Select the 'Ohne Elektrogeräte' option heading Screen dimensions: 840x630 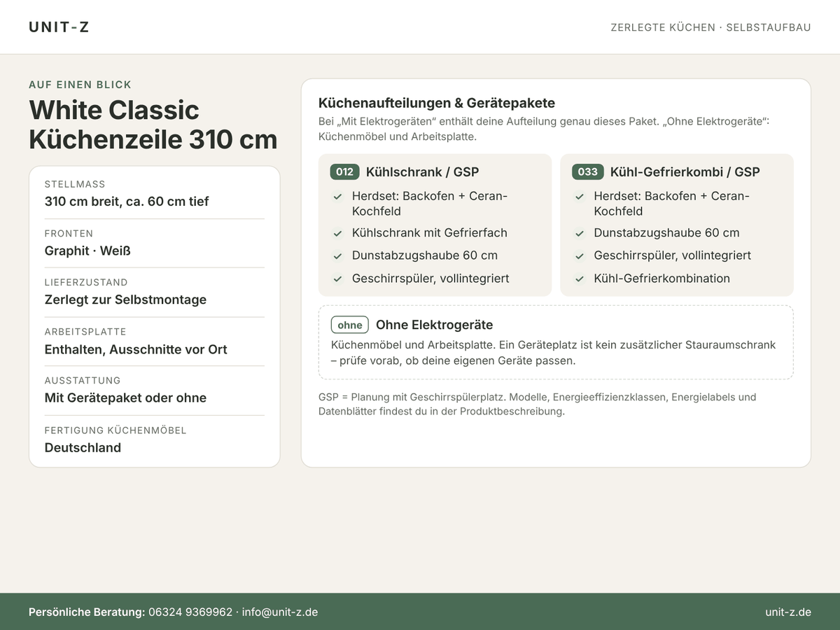(x=434, y=325)
